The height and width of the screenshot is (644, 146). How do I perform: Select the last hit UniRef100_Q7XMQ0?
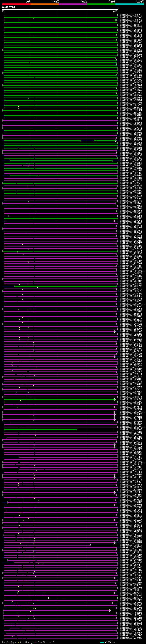(131, 638)
